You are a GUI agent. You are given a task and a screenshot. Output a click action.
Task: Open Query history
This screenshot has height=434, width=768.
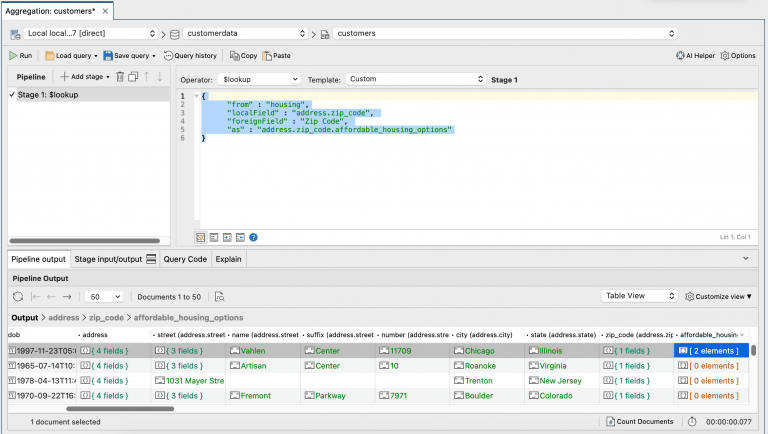click(x=192, y=56)
